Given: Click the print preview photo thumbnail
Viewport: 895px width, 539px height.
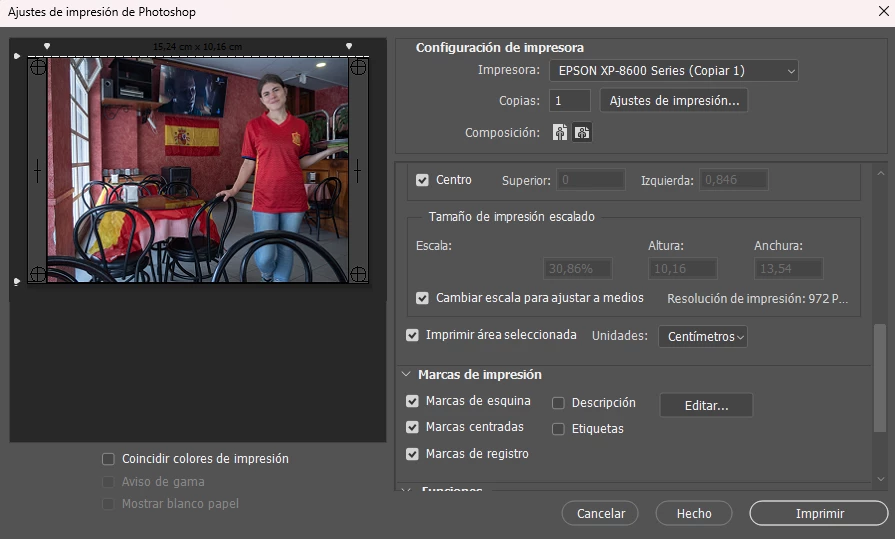Looking at the screenshot, I should (x=197, y=170).
